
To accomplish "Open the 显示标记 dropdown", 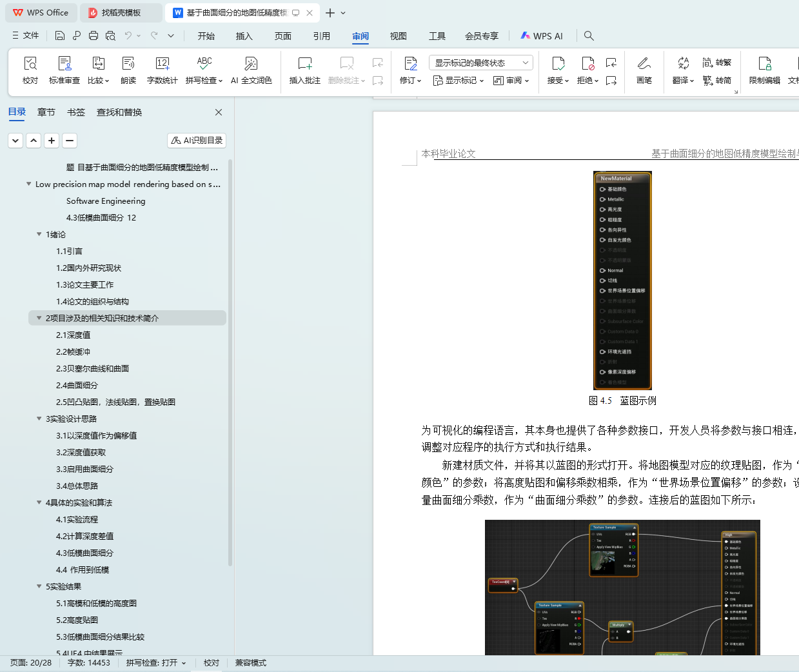I will tap(459, 81).
